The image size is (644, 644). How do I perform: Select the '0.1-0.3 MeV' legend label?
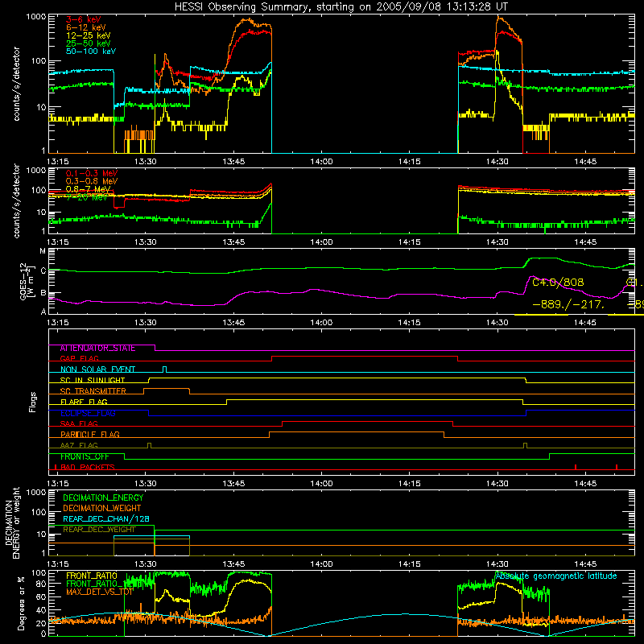click(92, 173)
